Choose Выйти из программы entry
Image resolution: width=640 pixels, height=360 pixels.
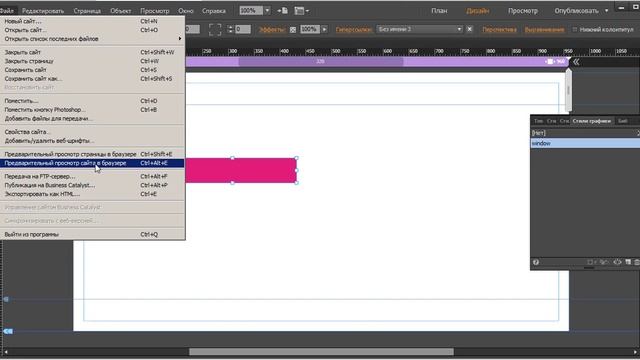tap(92, 235)
